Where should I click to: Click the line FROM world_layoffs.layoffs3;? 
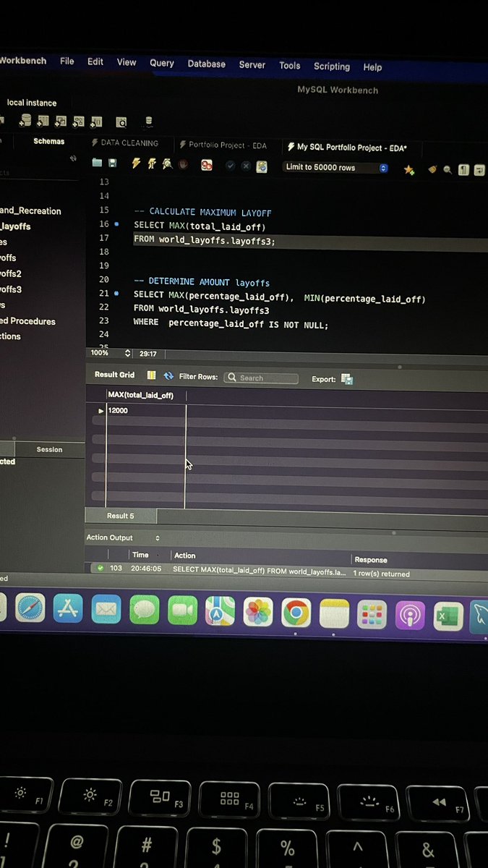[x=205, y=239]
